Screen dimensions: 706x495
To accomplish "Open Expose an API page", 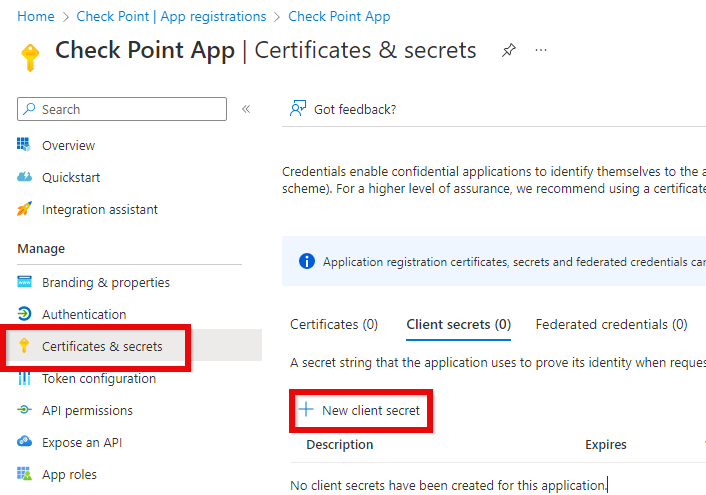I will [x=82, y=442].
